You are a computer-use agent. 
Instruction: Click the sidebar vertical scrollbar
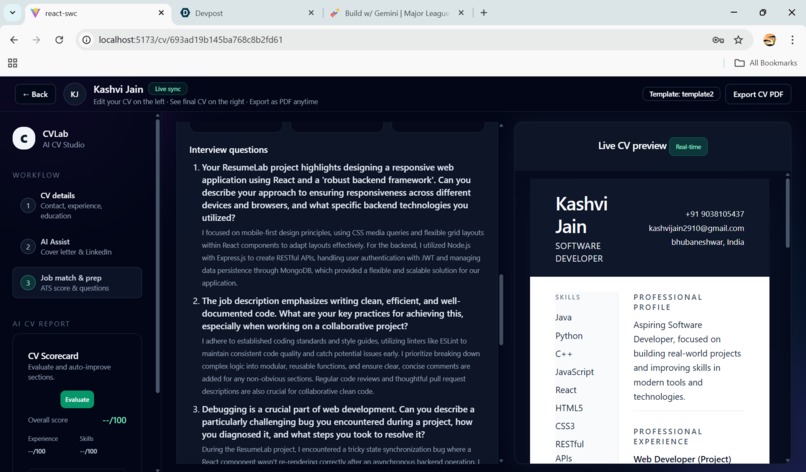pyautogui.click(x=157, y=257)
